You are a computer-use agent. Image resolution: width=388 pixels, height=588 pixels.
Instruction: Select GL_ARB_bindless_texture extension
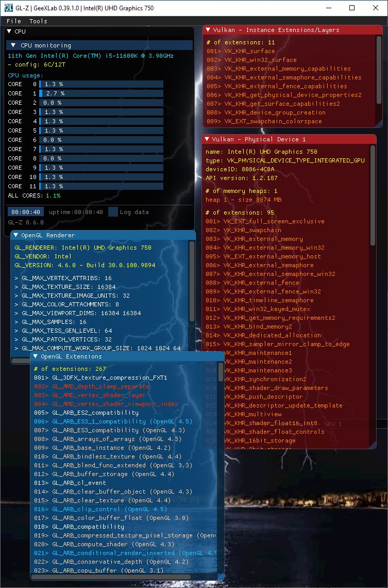tap(108, 456)
